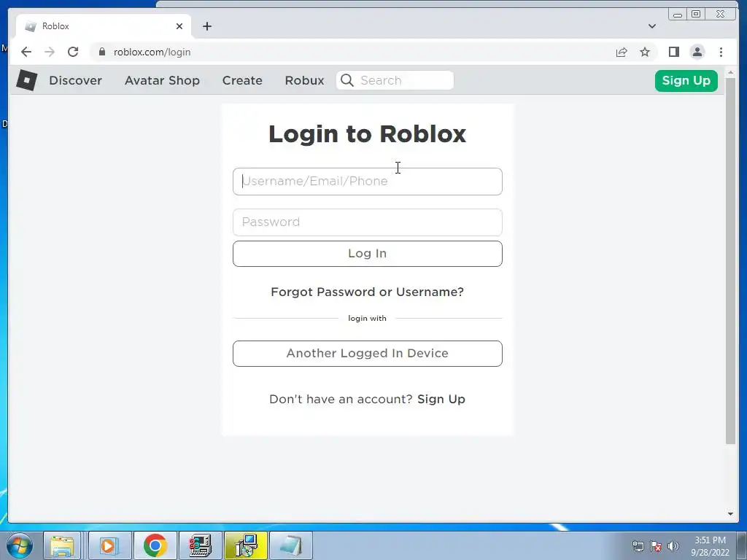Open Avatar Shop in navbar
Image resolution: width=747 pixels, height=560 pixels.
tap(162, 80)
